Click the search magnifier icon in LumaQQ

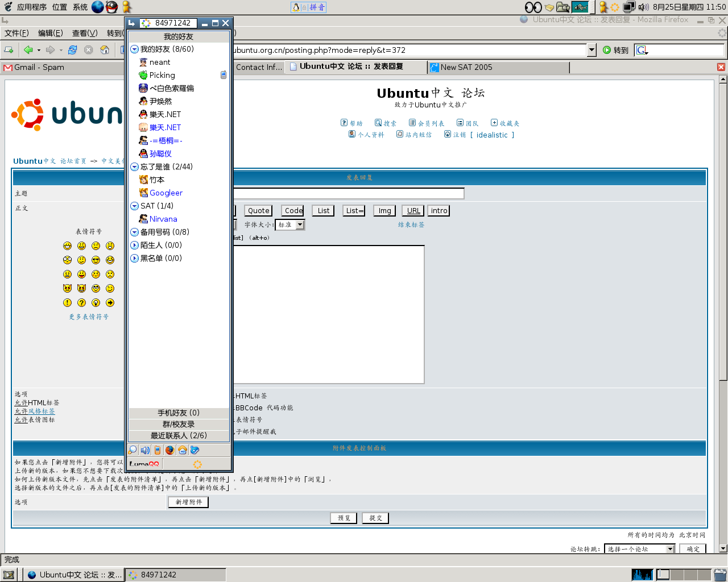(133, 450)
